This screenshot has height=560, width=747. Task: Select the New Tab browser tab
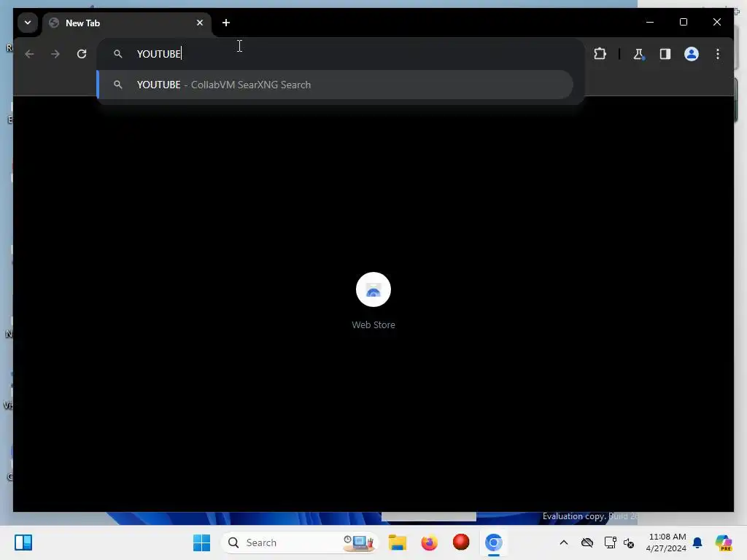pyautogui.click(x=127, y=23)
